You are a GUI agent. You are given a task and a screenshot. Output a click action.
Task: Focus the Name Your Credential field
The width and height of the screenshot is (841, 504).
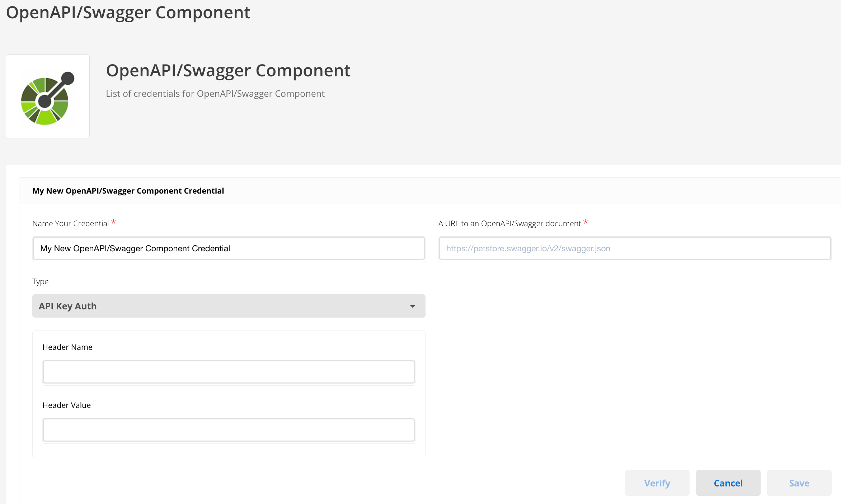(229, 248)
